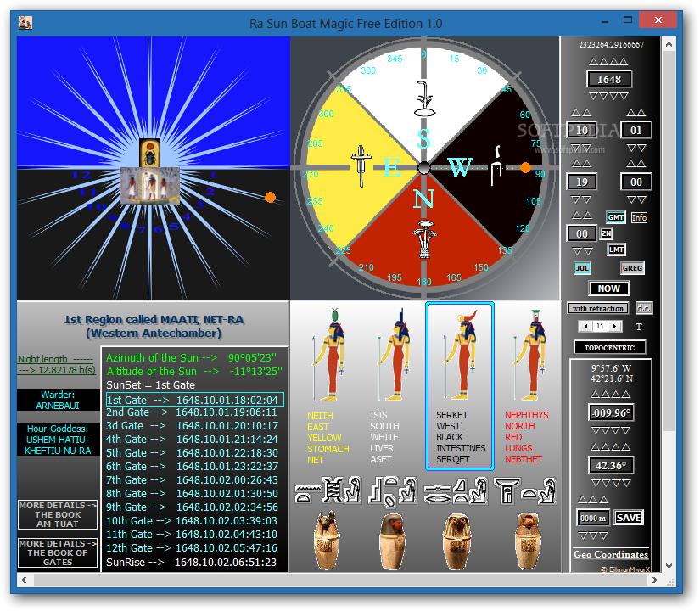The width and height of the screenshot is (700, 611).
Task: Click the dagger symbol in the yellow sector
Action: click(x=361, y=165)
